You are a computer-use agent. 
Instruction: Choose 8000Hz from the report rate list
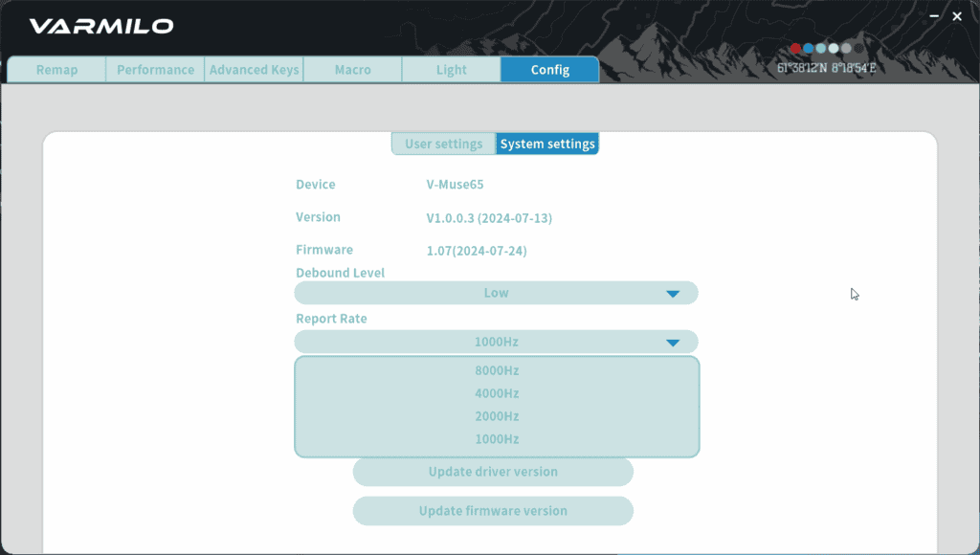[x=497, y=370]
